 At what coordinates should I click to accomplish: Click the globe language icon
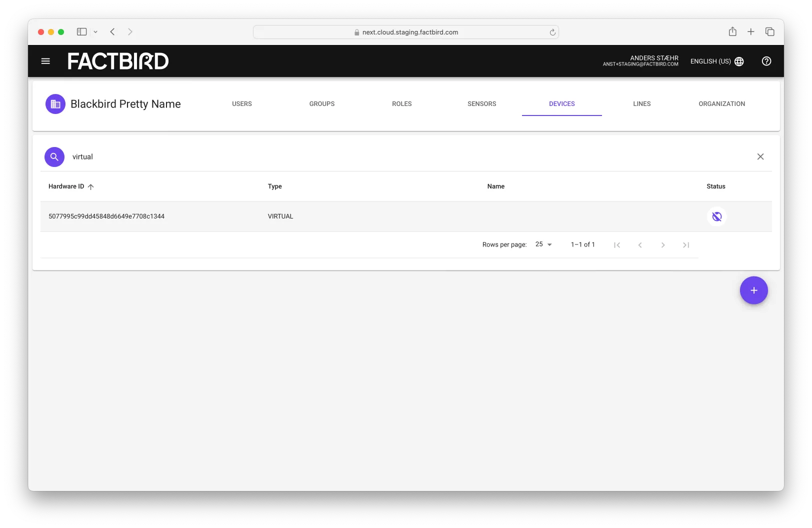(x=739, y=61)
